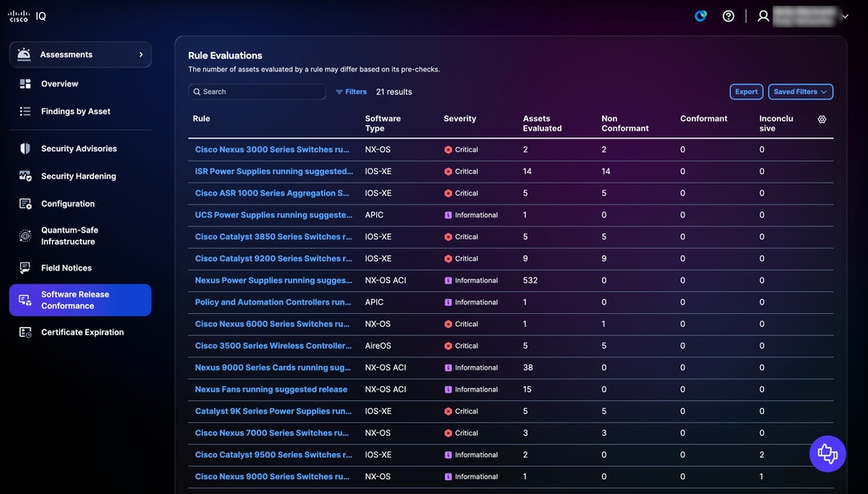This screenshot has height=494, width=868.
Task: Navigate to Security Hardening
Action: click(x=78, y=176)
